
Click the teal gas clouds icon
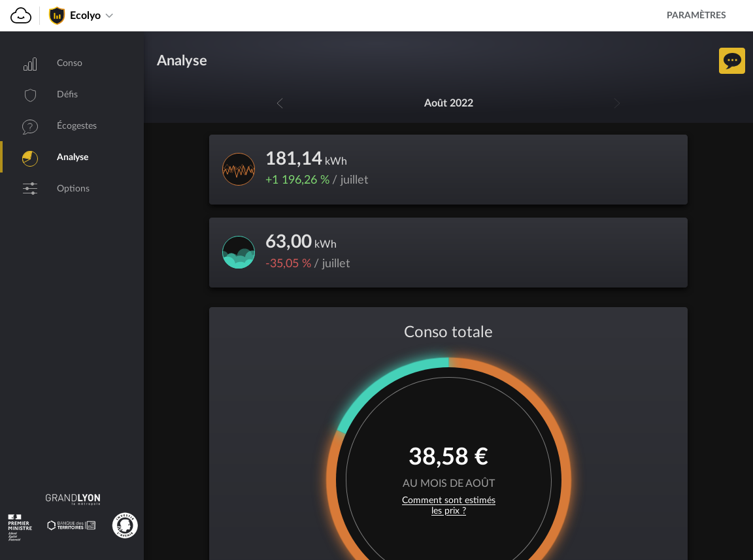click(238, 252)
